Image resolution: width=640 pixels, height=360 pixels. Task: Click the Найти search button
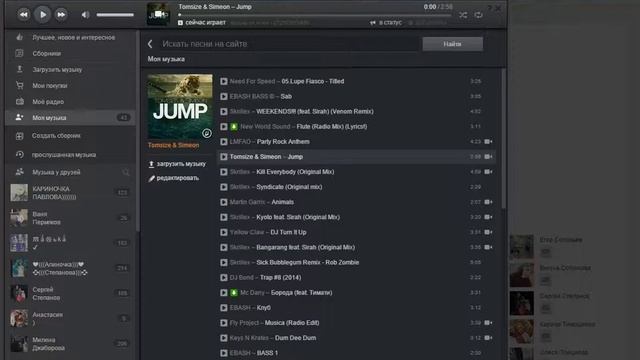453,44
